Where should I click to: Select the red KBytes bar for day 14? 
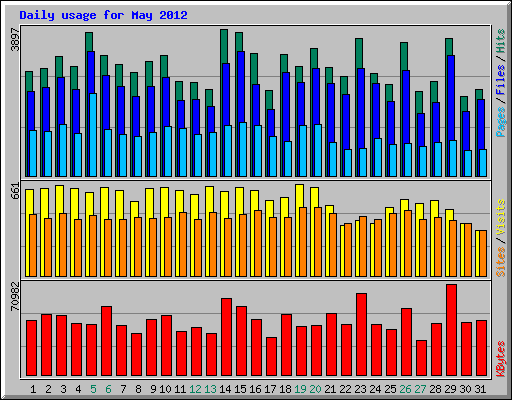point(226,337)
